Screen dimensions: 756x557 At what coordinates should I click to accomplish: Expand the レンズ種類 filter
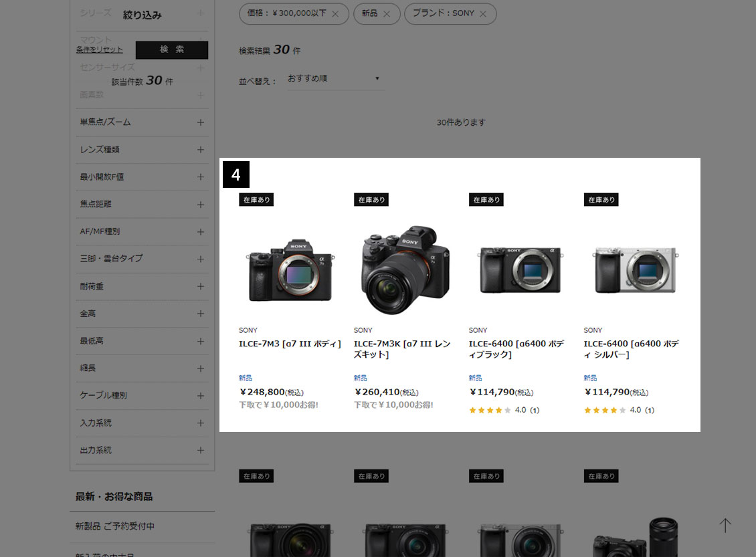(143, 150)
